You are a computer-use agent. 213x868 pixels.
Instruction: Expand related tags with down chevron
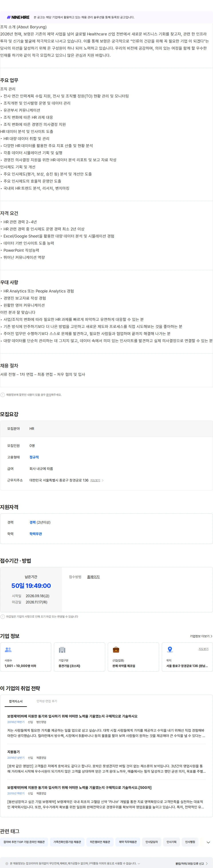pyautogui.click(x=208, y=842)
